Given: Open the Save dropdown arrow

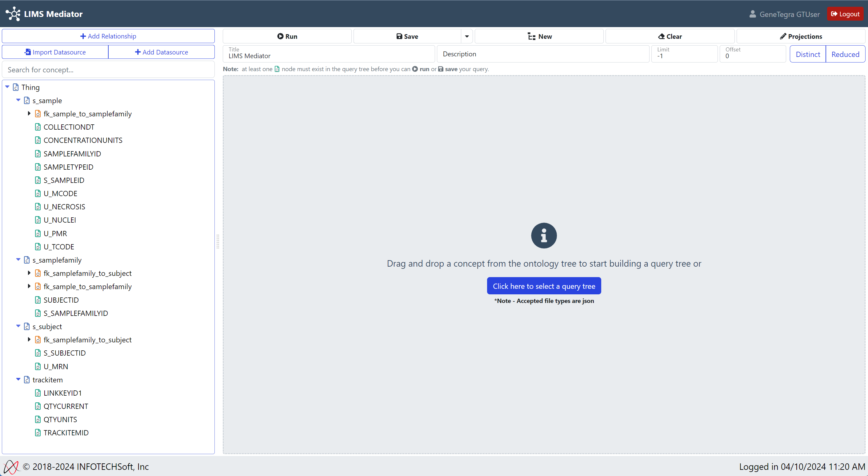Looking at the screenshot, I should 467,36.
